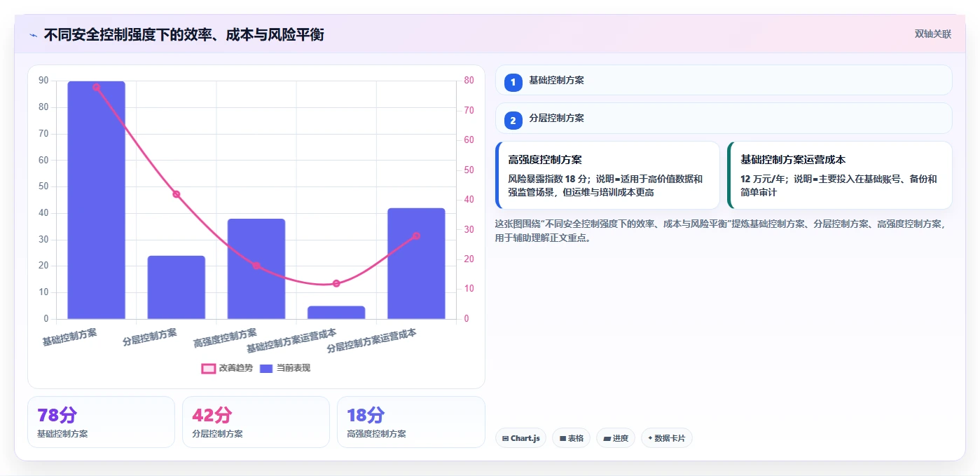Open the 分层控制方案 list row
This screenshot has height=476, width=980.
click(724, 118)
